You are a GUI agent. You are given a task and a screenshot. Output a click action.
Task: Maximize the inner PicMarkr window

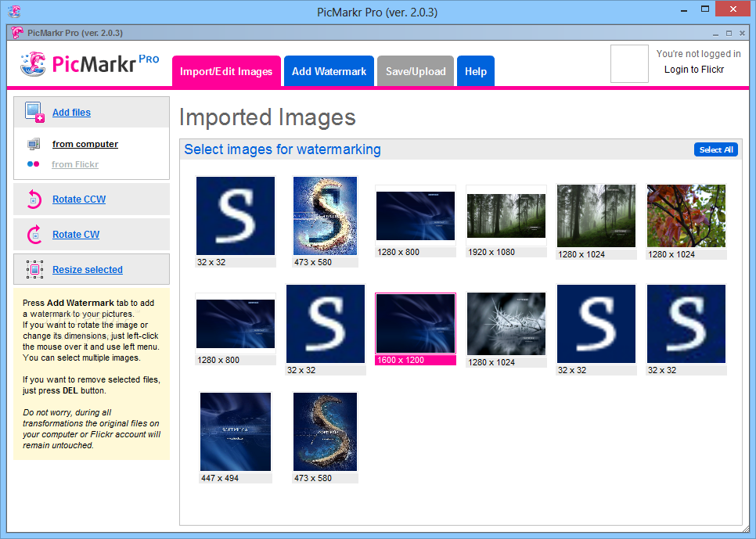point(729,34)
